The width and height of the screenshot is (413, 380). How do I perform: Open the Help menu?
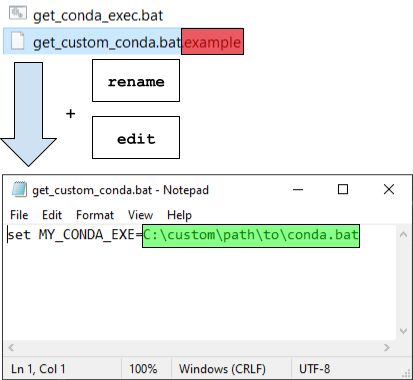coord(179,215)
